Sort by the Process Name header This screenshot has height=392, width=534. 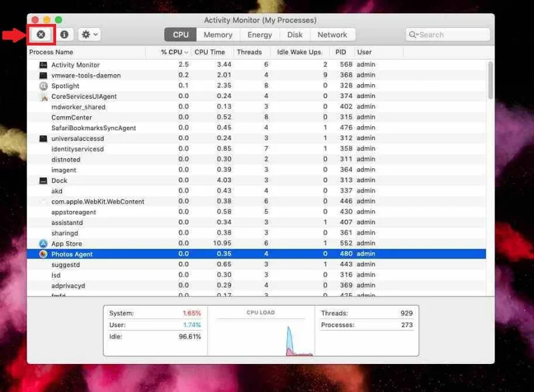tap(51, 51)
